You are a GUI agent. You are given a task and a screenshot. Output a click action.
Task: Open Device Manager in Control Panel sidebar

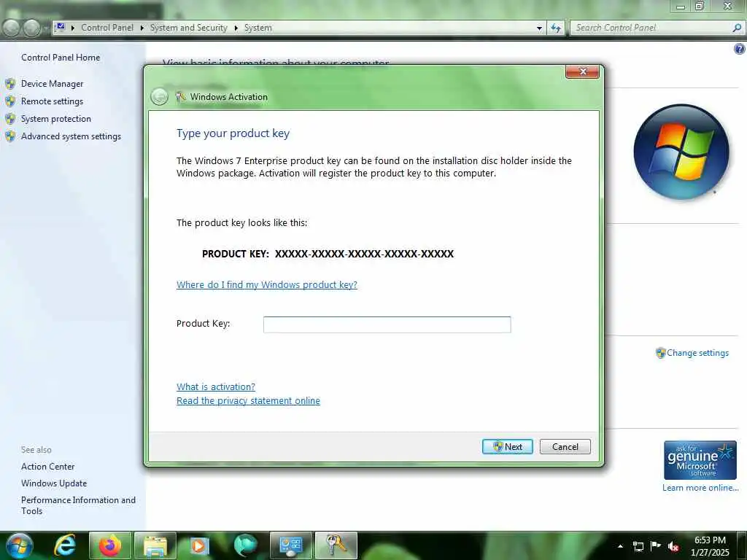(52, 84)
